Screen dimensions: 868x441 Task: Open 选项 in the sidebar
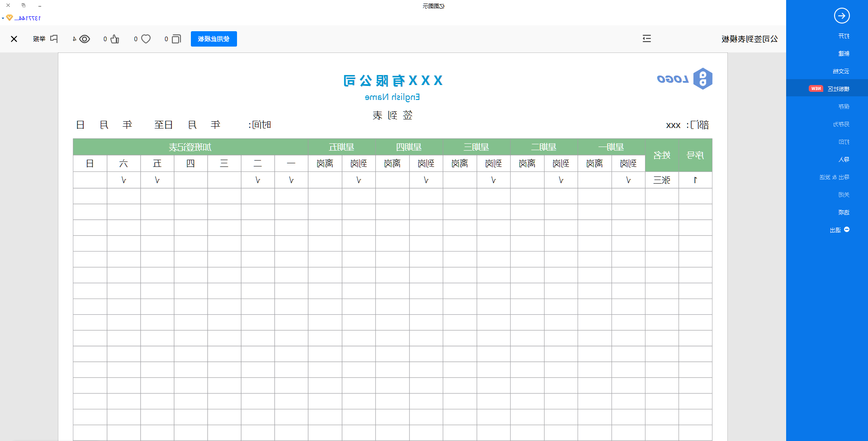coord(844,213)
